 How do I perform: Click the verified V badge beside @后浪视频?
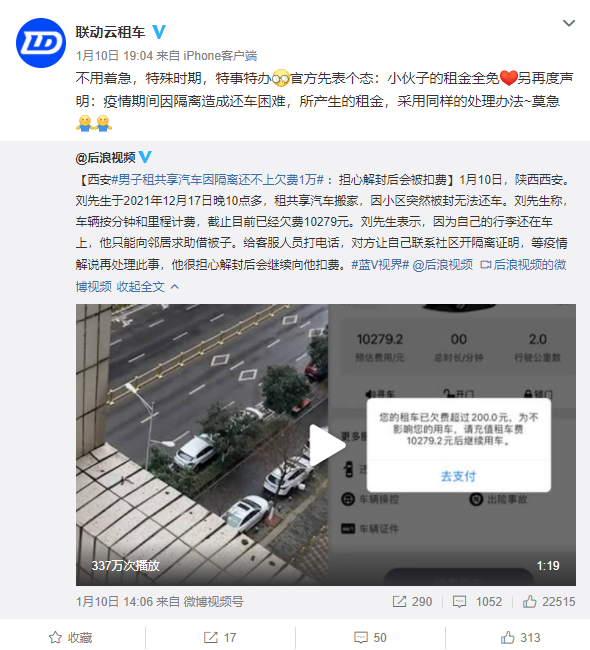pos(145,157)
